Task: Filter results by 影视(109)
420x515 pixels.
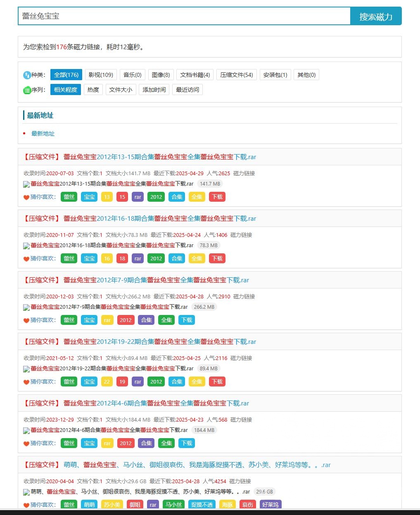Action: [101, 75]
